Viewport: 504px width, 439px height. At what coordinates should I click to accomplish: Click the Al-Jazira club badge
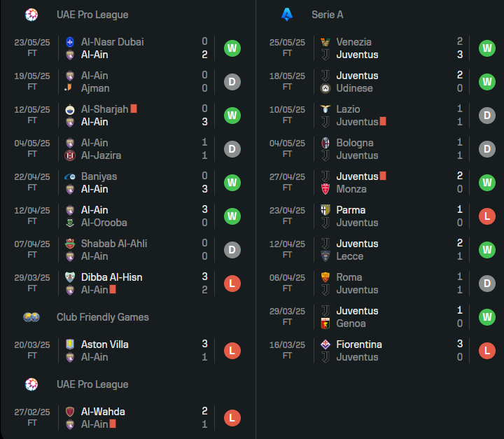coord(70,155)
